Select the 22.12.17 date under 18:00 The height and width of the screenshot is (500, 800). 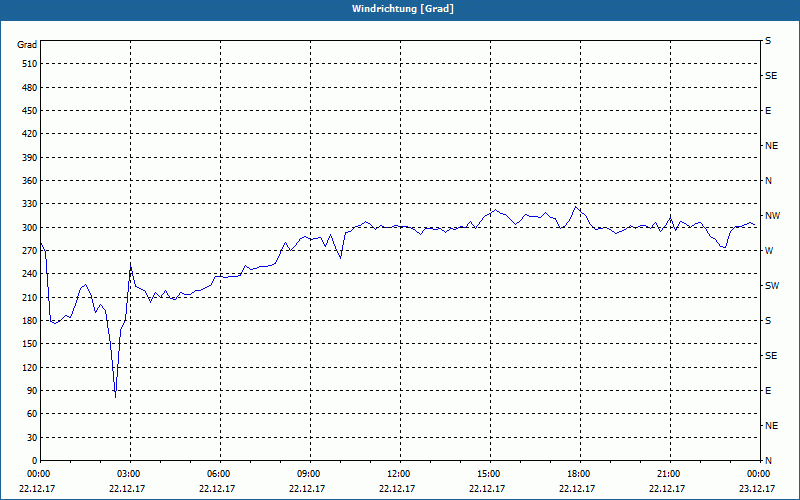[x=577, y=488]
